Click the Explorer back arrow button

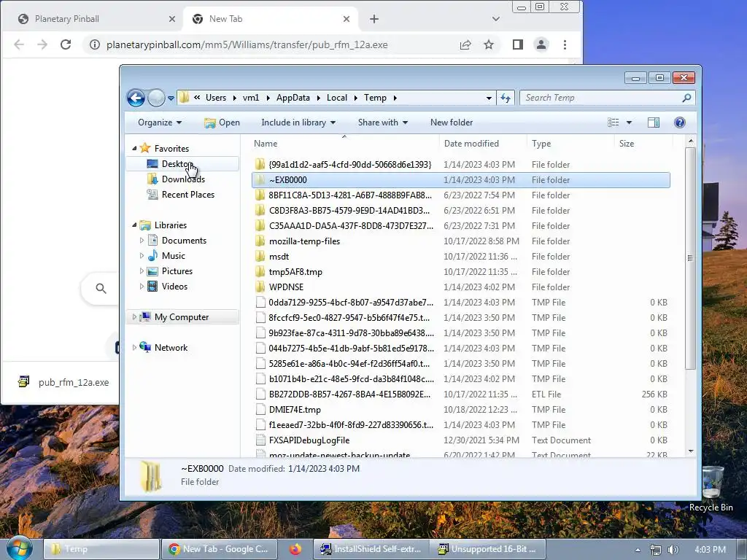[136, 98]
